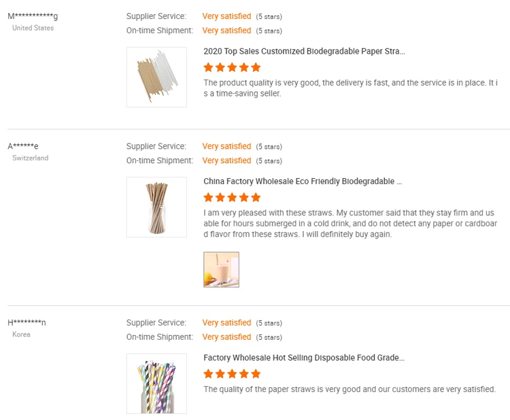Click the United States country label

(33, 28)
